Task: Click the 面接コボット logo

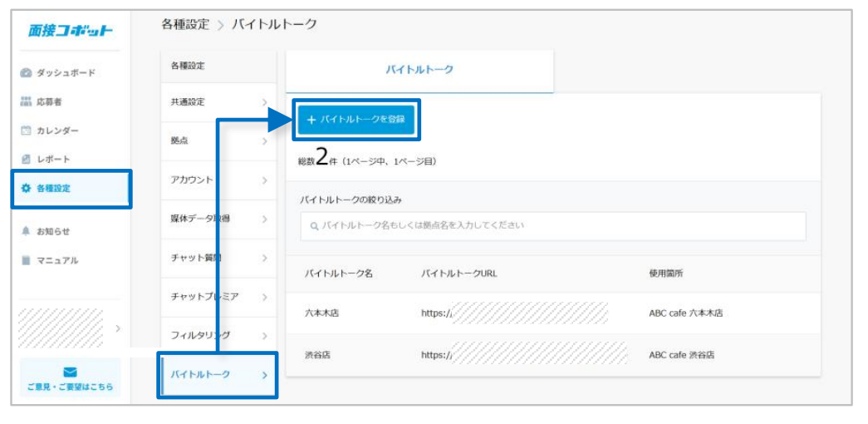Action: pyautogui.click(x=71, y=30)
